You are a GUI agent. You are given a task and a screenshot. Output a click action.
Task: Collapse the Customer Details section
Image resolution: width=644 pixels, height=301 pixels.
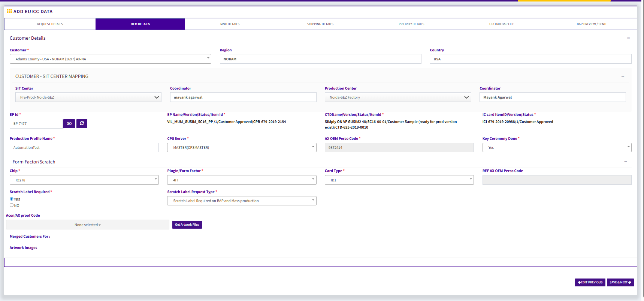pyautogui.click(x=628, y=38)
